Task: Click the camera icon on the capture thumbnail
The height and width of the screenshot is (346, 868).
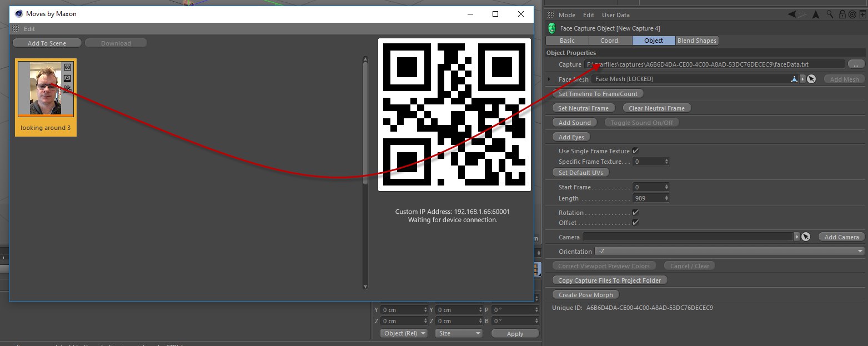Action: click(x=68, y=88)
